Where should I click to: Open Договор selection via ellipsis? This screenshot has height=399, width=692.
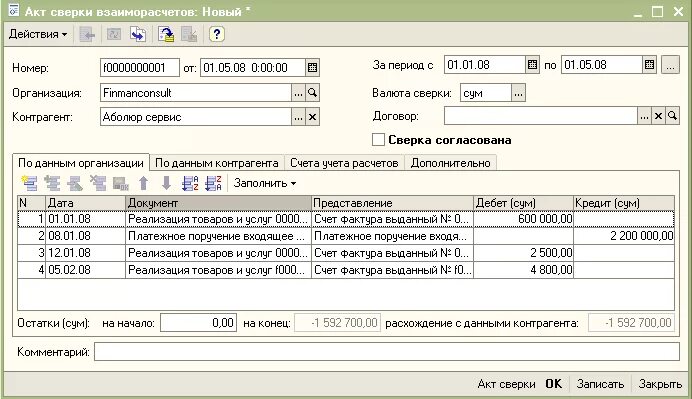coord(644,116)
